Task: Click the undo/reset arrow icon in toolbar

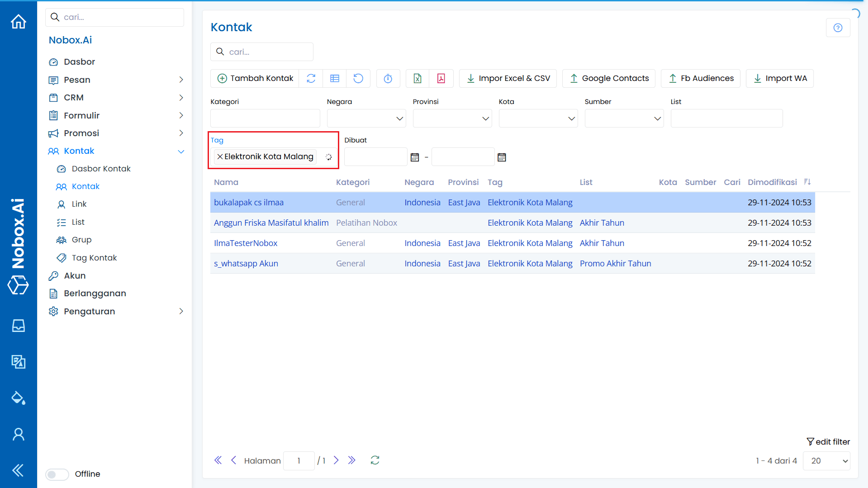Action: pyautogui.click(x=358, y=78)
